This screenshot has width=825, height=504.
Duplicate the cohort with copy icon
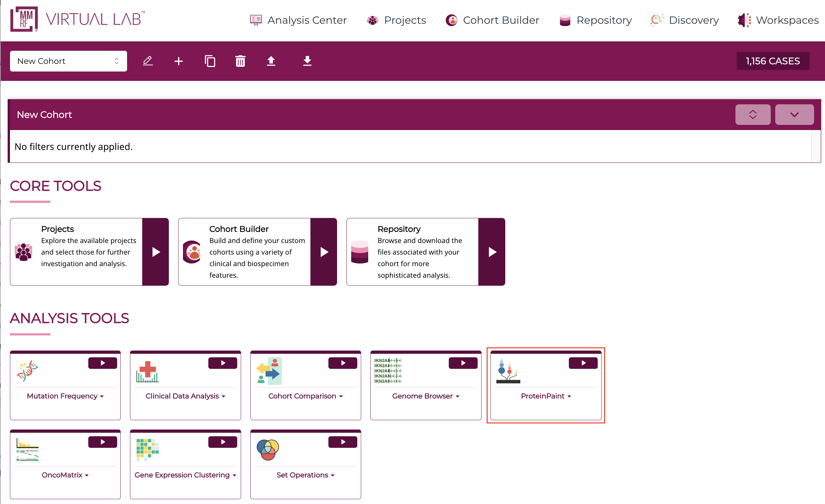[x=210, y=61]
